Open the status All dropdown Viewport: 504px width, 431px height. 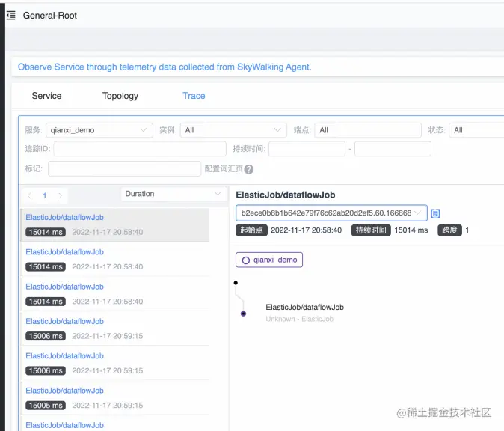pyautogui.click(x=476, y=130)
